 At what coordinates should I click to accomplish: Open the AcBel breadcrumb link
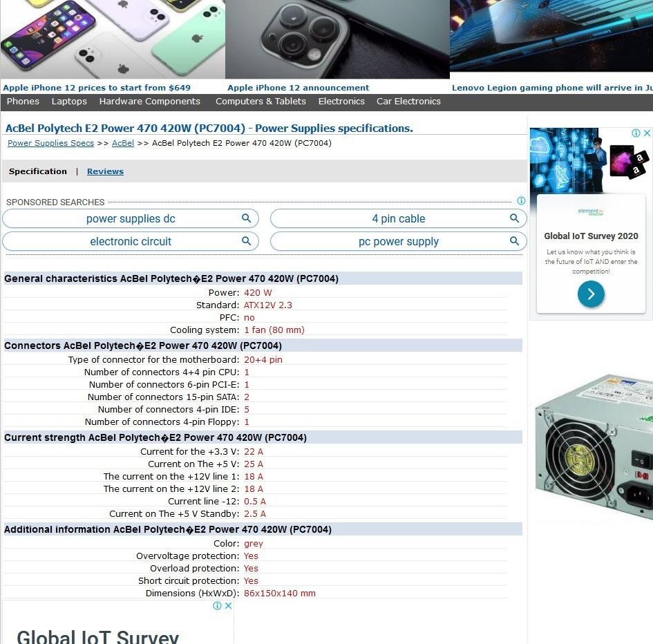click(122, 143)
